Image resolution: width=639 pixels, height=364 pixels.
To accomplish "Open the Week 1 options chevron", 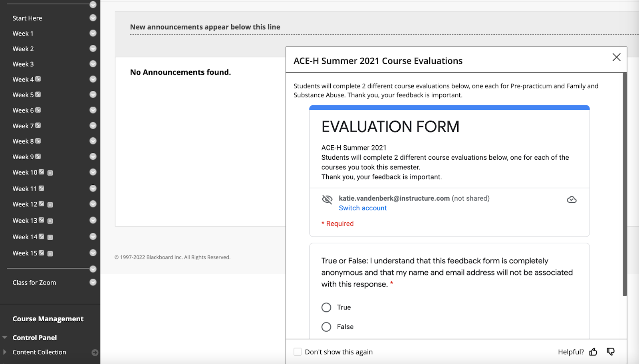I will coord(93,33).
